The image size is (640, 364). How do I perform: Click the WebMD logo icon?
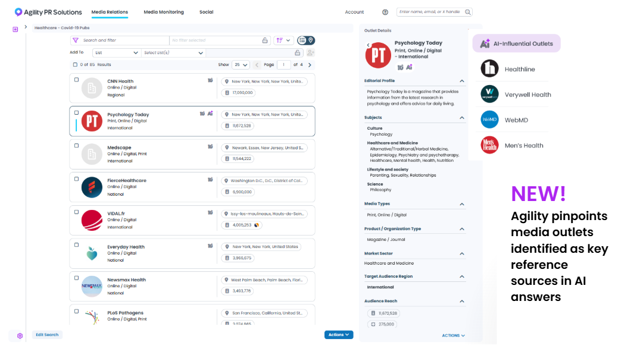tap(489, 120)
